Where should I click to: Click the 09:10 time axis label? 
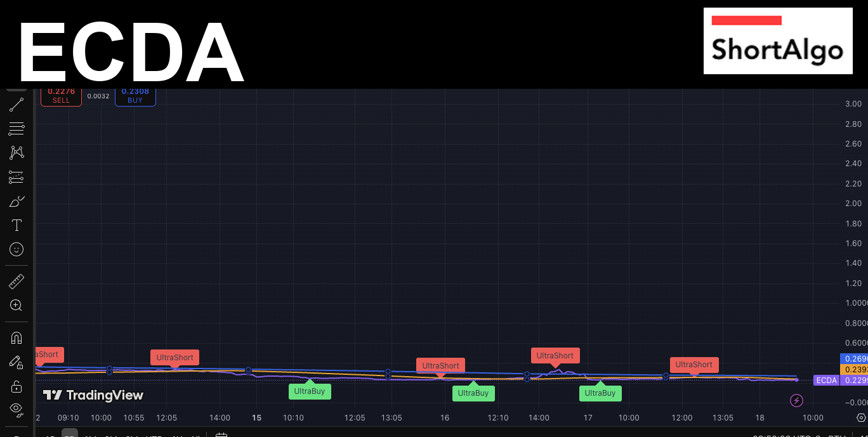pyautogui.click(x=69, y=418)
